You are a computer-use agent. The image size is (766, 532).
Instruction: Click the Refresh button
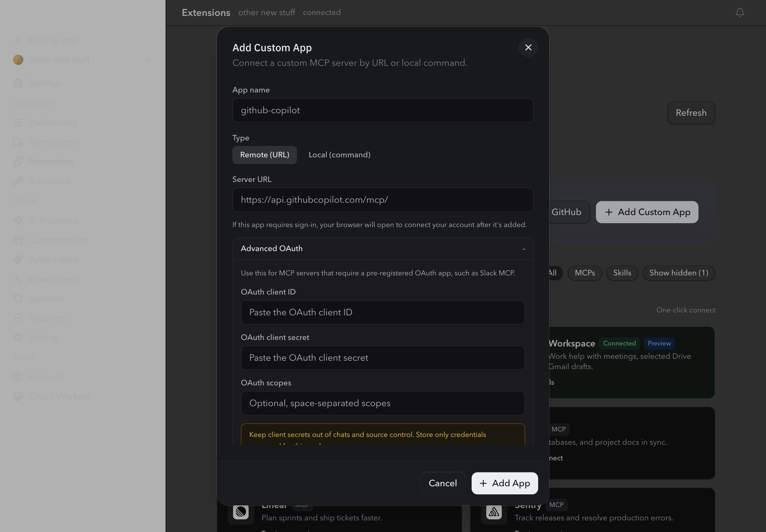691,113
